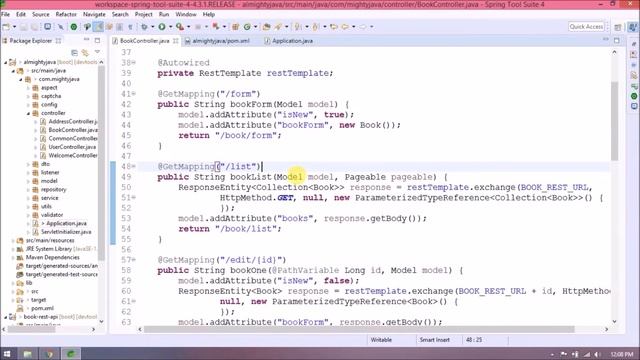Click the Open Perspective icon near Quick Access
Viewport: 640px width, 360px height.
pos(618,27)
